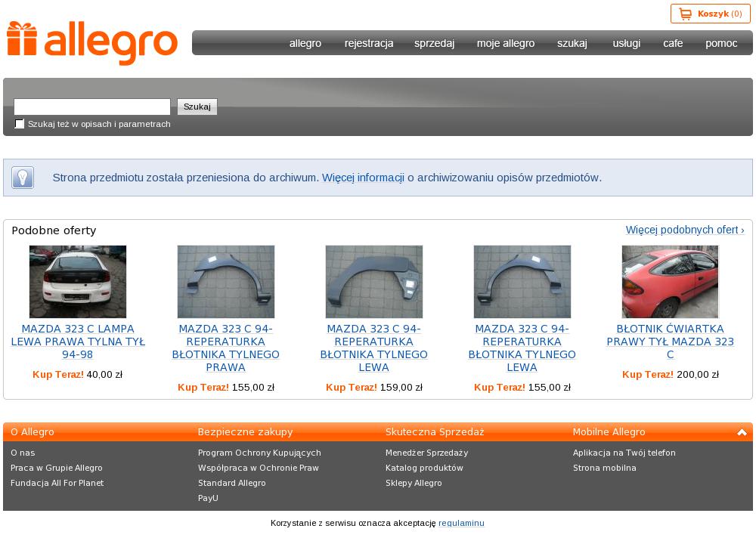The width and height of the screenshot is (756, 538).
Task: Open the 159,00 zł LEWA fender thumbnail
Action: tap(373, 282)
